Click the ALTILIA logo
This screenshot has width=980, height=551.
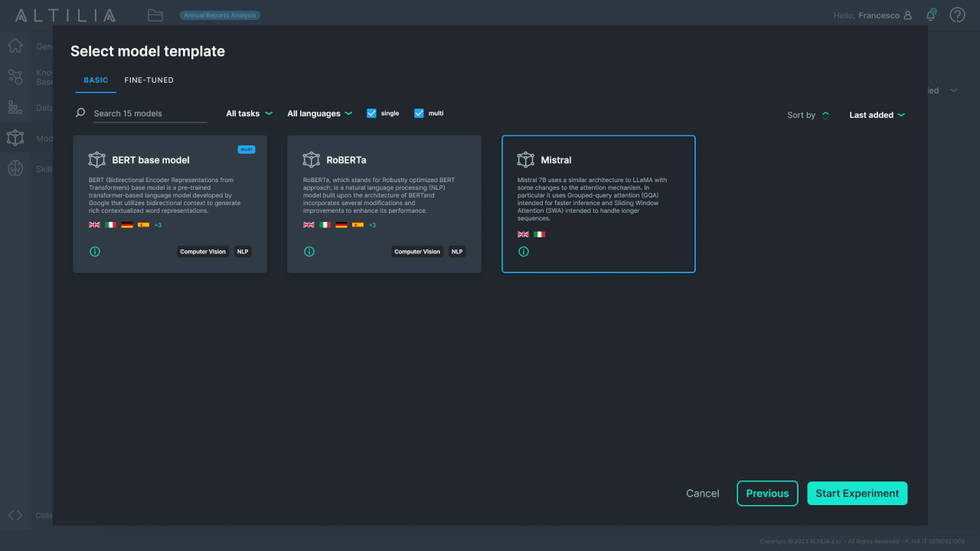click(x=65, y=15)
